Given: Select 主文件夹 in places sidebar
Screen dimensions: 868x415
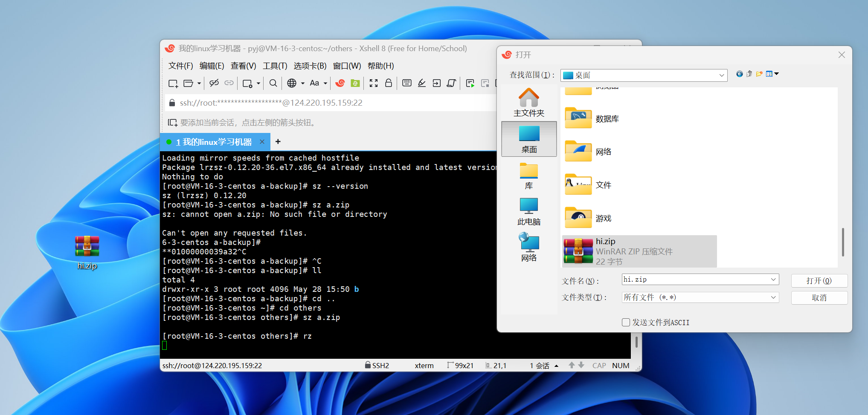Looking at the screenshot, I should [529, 102].
